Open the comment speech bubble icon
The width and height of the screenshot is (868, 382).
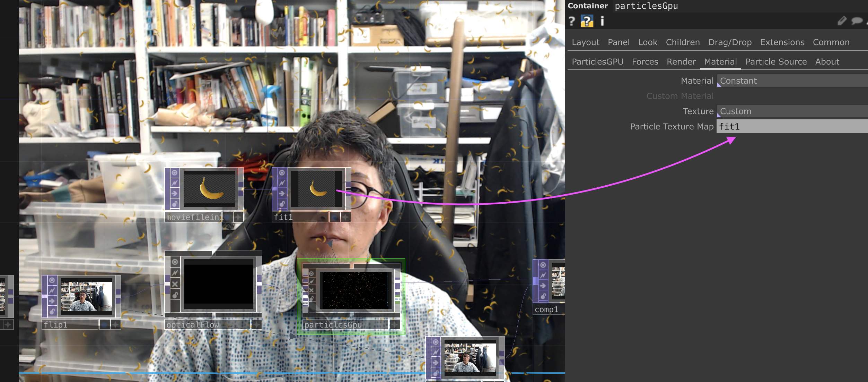[857, 21]
